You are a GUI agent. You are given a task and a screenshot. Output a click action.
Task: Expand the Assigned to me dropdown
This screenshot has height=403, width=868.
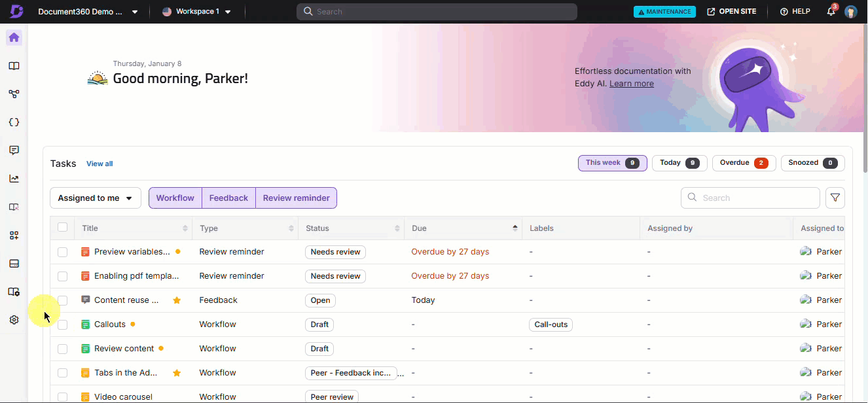96,198
